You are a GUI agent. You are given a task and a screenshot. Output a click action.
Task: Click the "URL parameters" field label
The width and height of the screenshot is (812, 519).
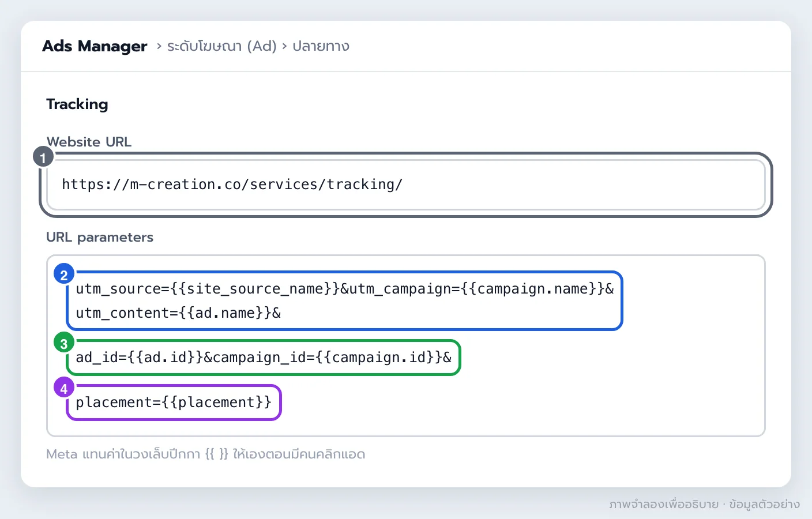(100, 238)
